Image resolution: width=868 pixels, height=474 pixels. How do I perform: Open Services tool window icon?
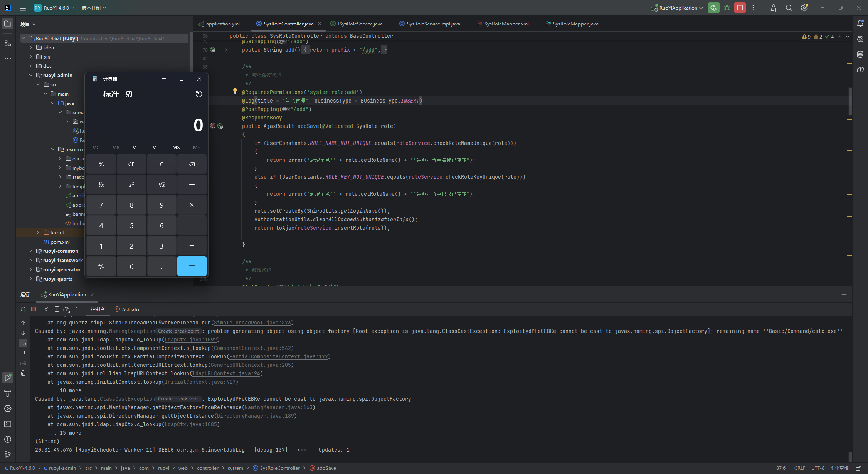[x=8, y=408]
